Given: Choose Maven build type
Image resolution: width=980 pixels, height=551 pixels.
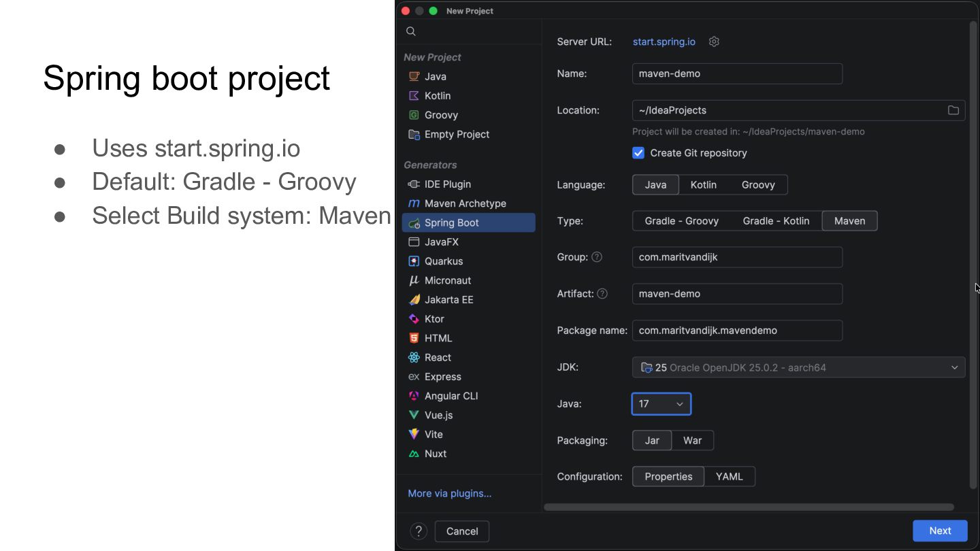Looking at the screenshot, I should 850,221.
